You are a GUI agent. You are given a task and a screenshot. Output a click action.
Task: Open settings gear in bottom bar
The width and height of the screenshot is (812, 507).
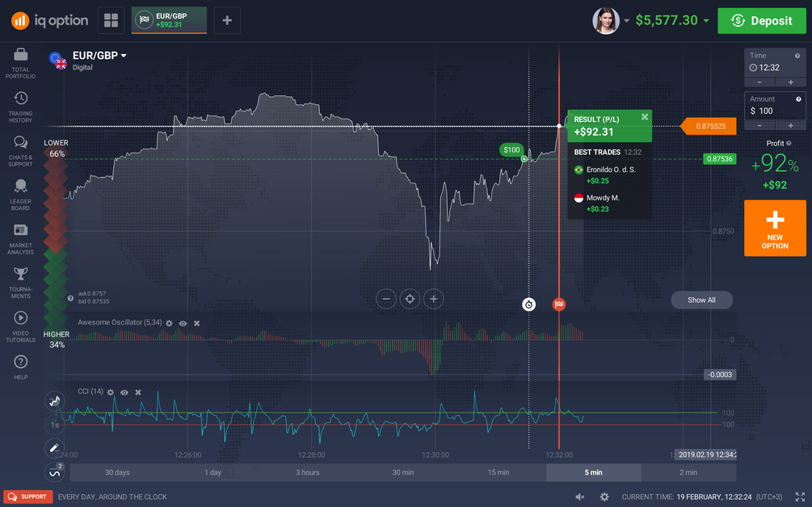pyautogui.click(x=604, y=497)
